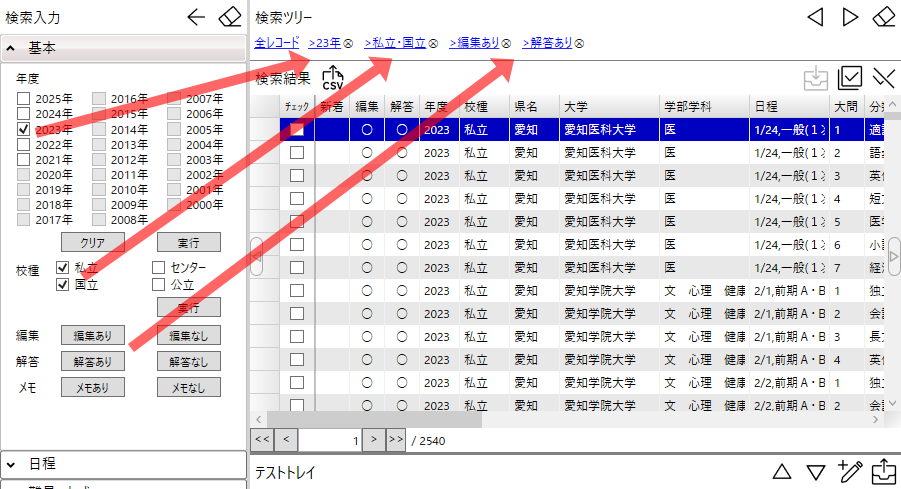Collapse the 基本 section
The width and height of the screenshot is (901, 489).
tap(124, 48)
